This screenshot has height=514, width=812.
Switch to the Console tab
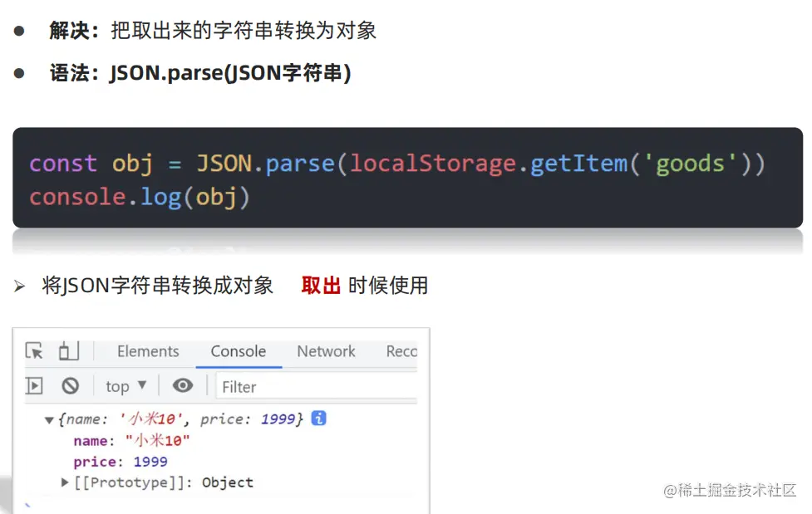239,351
